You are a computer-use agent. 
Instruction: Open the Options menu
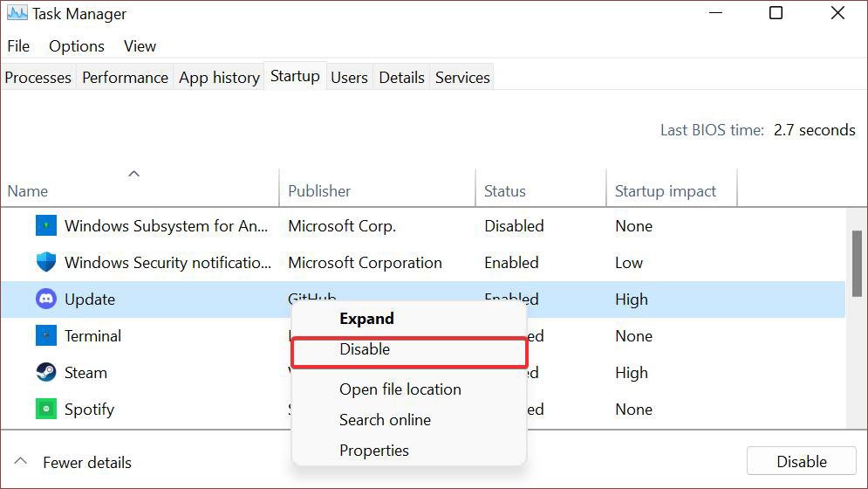pos(77,46)
